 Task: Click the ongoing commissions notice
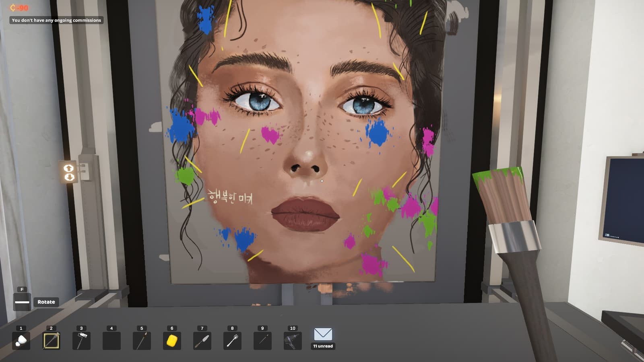(56, 20)
